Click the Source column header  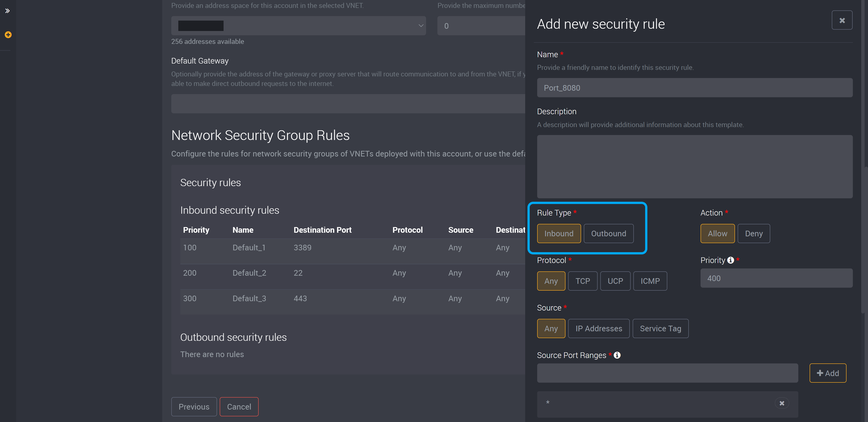point(461,230)
